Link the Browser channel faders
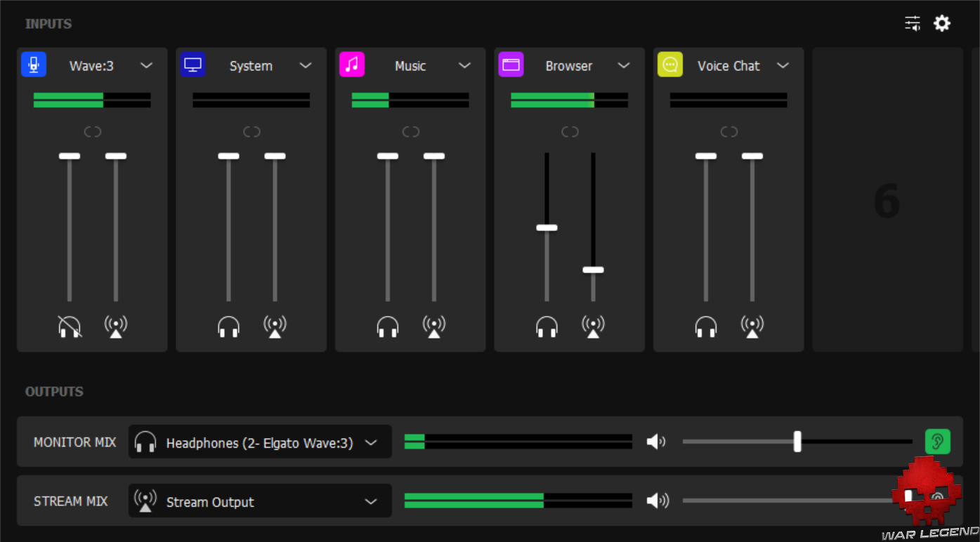The image size is (980, 542). click(570, 132)
